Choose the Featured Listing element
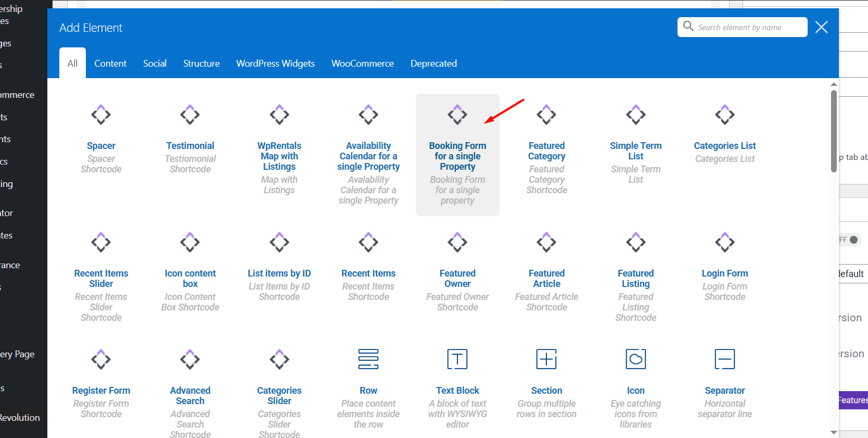 click(635, 278)
